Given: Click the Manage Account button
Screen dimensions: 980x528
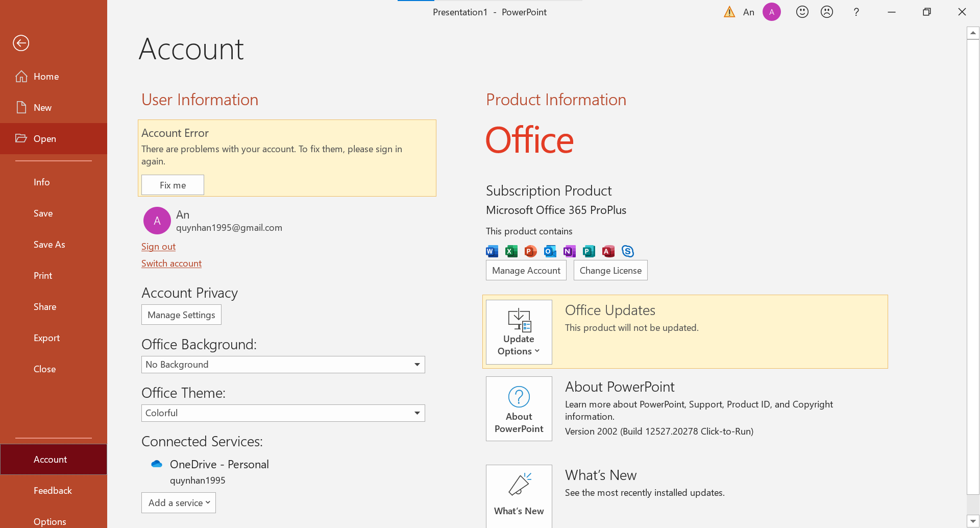Looking at the screenshot, I should pos(526,270).
